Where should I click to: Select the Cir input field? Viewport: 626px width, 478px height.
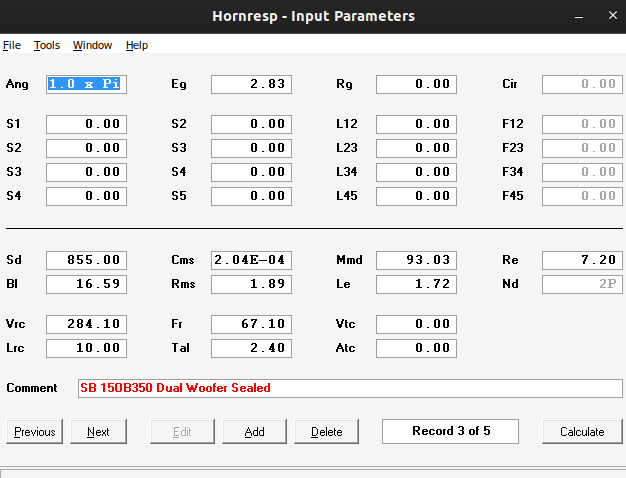pyautogui.click(x=582, y=84)
